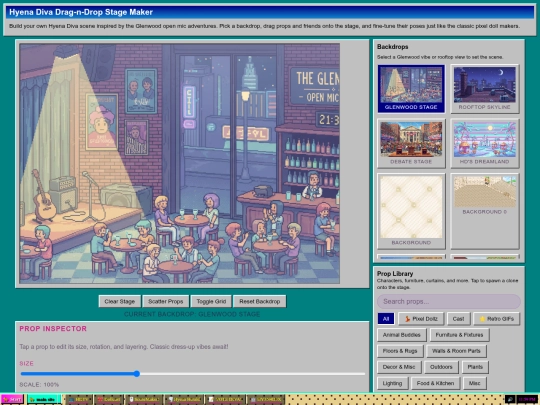Click the size slider track's right portion
This screenshot has width=540, height=405.
252,374
